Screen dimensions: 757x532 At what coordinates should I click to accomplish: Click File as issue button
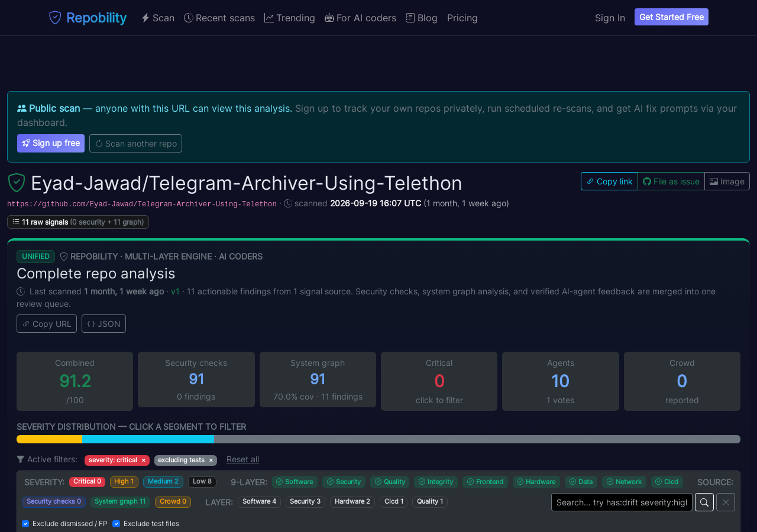point(671,181)
